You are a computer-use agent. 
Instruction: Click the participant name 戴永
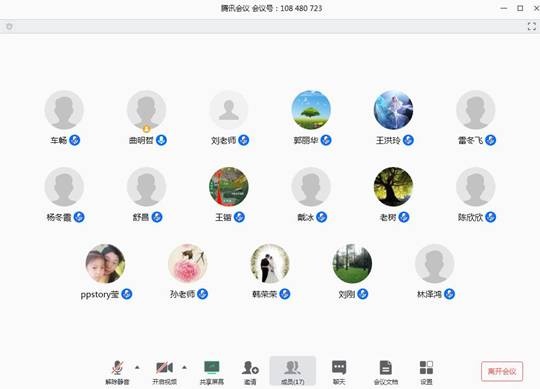[x=305, y=217]
